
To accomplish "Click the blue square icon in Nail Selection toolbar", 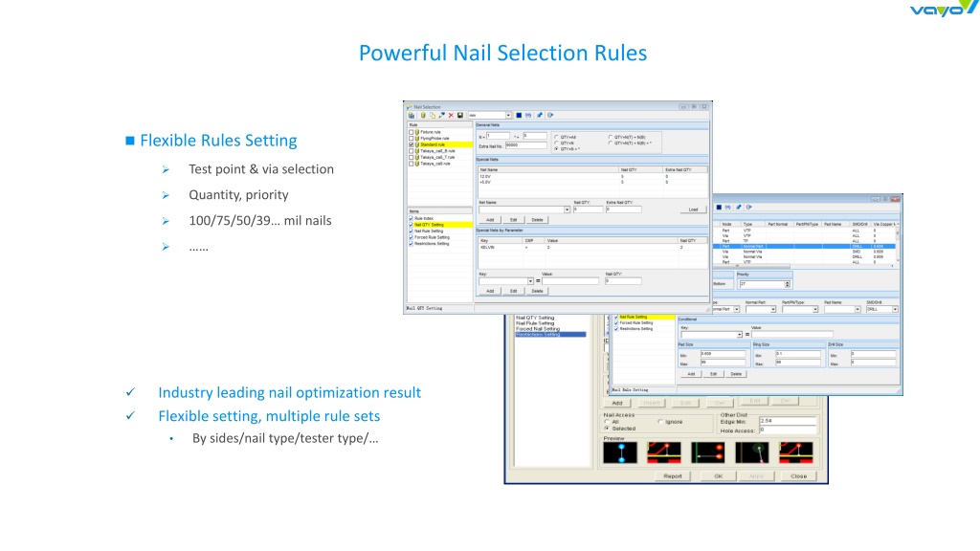I will [x=519, y=116].
